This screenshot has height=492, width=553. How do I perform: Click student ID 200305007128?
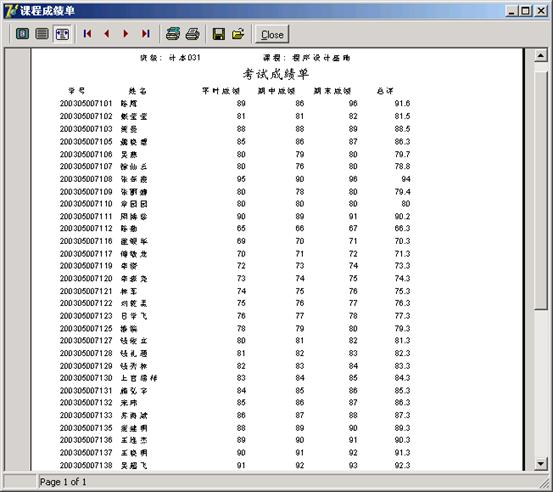tap(86, 353)
